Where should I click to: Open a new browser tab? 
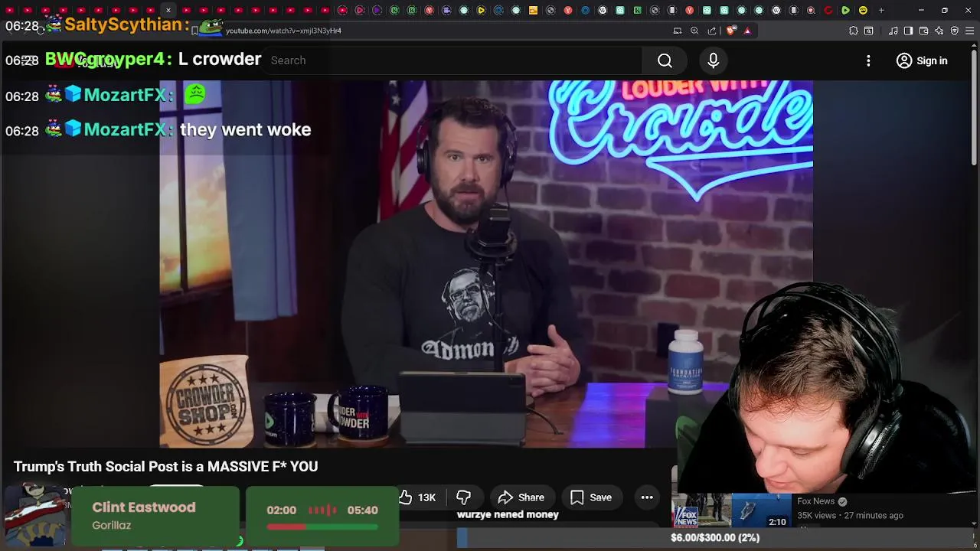(x=881, y=11)
